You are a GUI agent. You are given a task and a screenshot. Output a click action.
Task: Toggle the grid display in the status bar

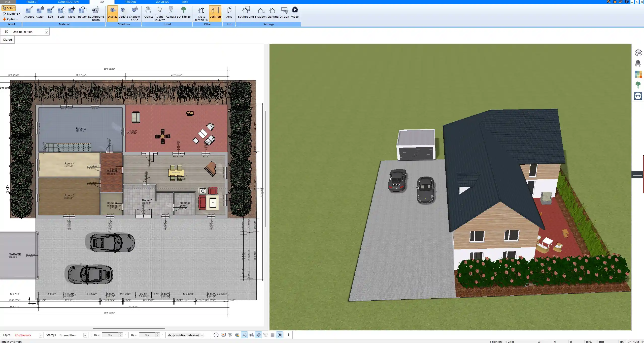click(x=272, y=335)
